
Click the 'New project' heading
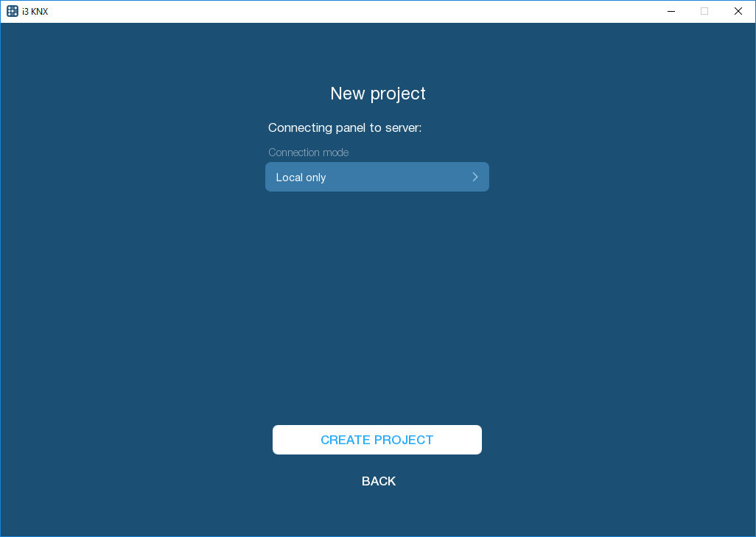click(377, 94)
